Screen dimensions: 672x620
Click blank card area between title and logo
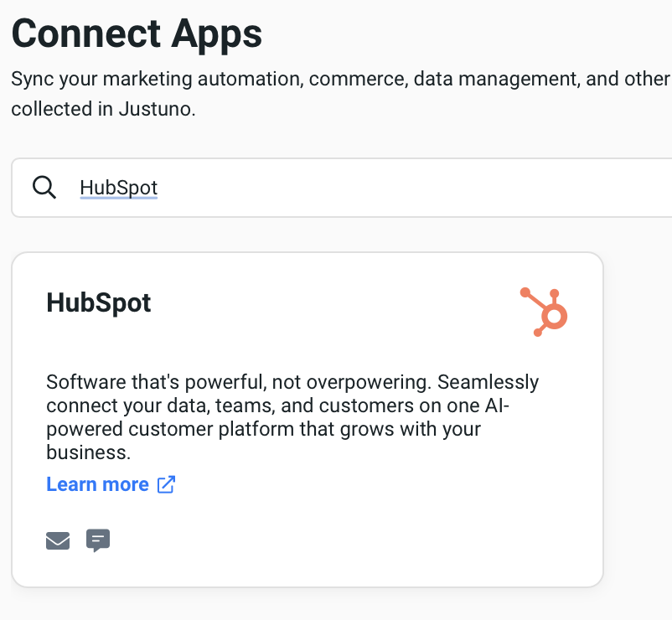pos(335,302)
